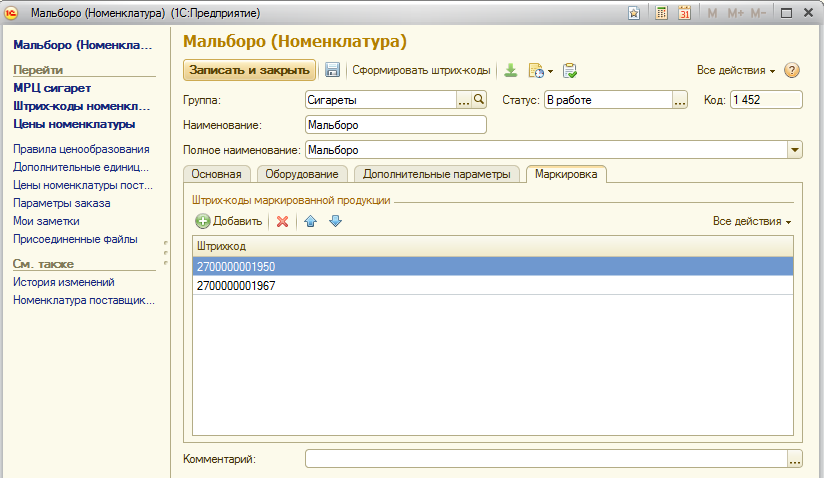Click the ellipsis button in Статус field
This screenshot has height=478, width=824.
(x=680, y=100)
